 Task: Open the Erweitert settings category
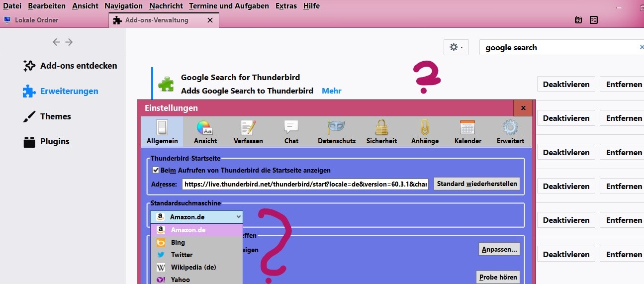[x=510, y=132]
